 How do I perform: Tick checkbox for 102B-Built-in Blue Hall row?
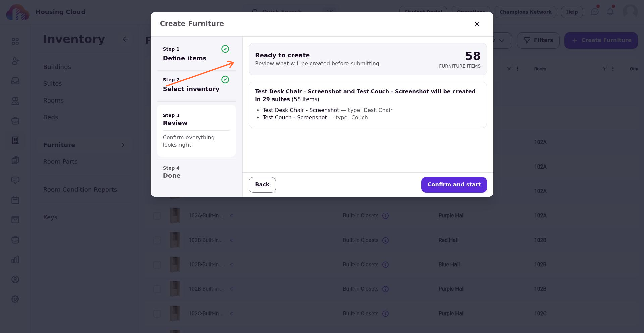point(157,265)
